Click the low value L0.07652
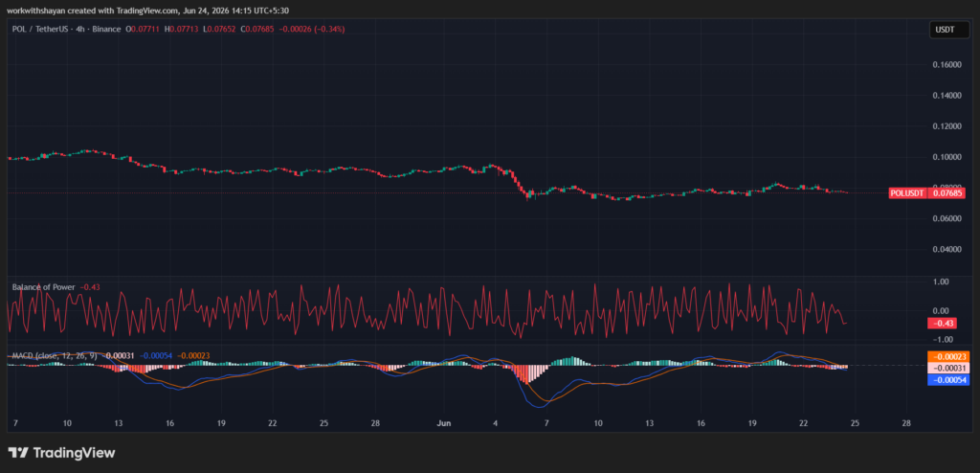 coord(219,30)
